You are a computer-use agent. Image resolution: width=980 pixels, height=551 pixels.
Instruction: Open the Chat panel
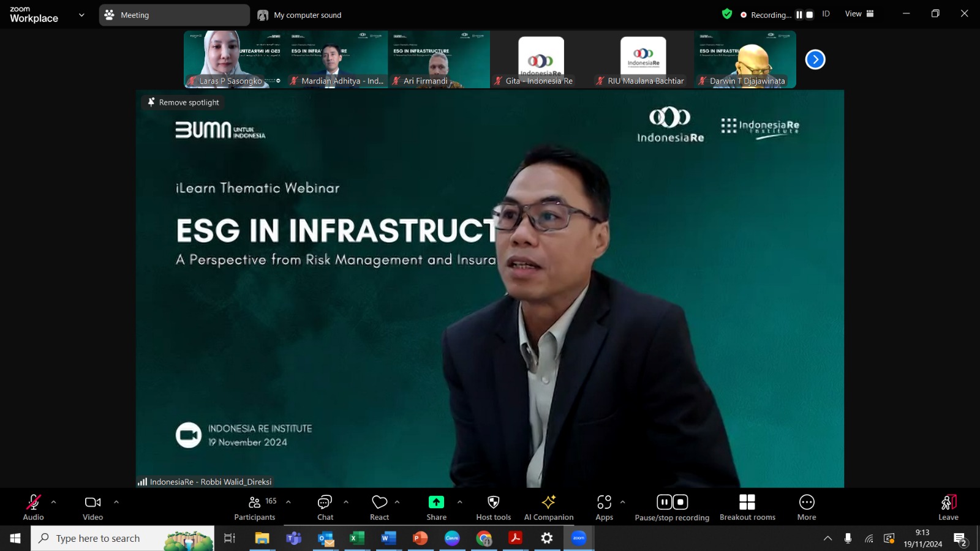click(325, 508)
